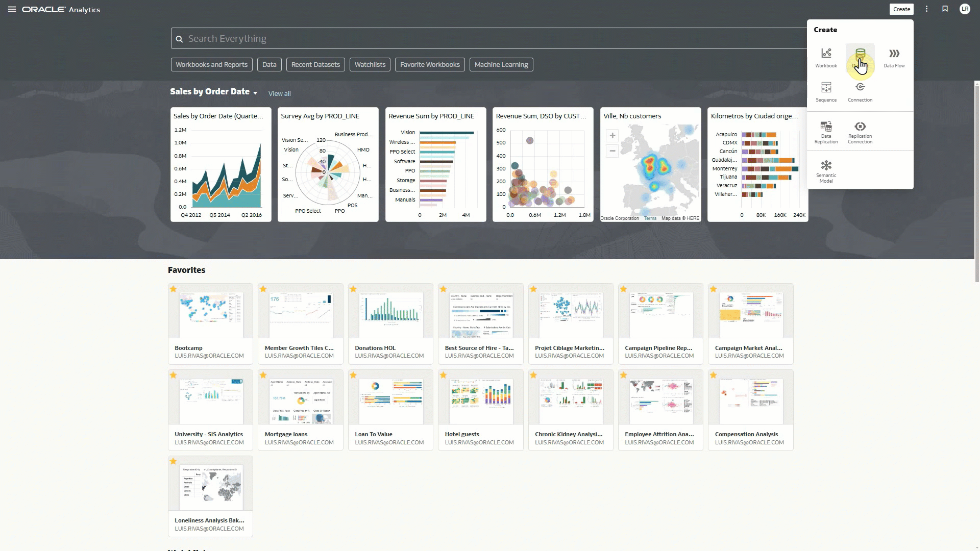The image size is (980, 551).
Task: Toggle the favorite star on the Bootcamp workbook
Action: click(x=174, y=289)
